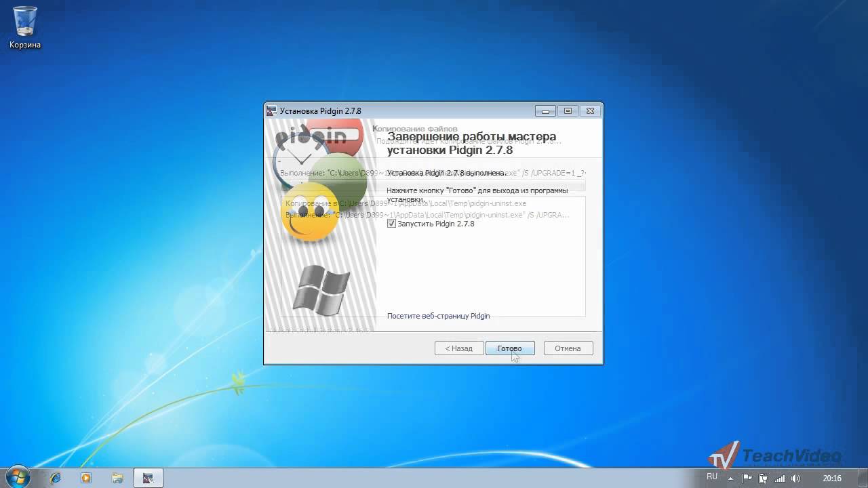Open Windows Media Player from taskbar
Image resolution: width=868 pixels, height=488 pixels.
(x=86, y=478)
